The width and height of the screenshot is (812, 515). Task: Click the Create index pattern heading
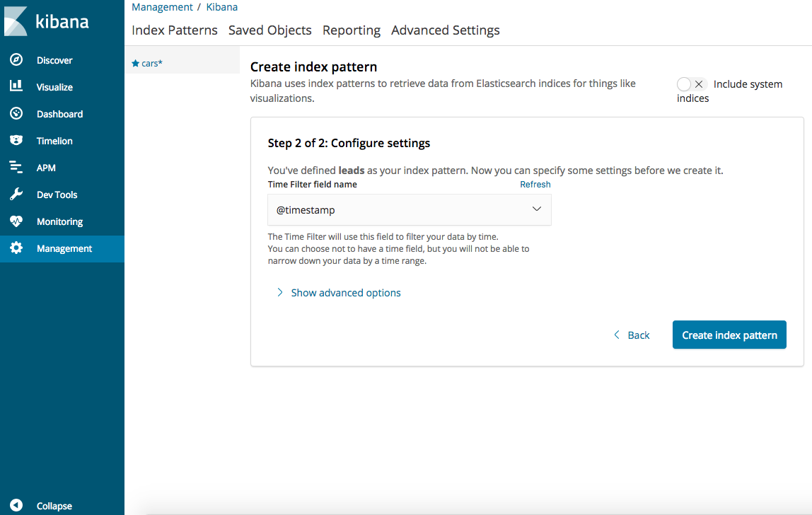pyautogui.click(x=313, y=66)
